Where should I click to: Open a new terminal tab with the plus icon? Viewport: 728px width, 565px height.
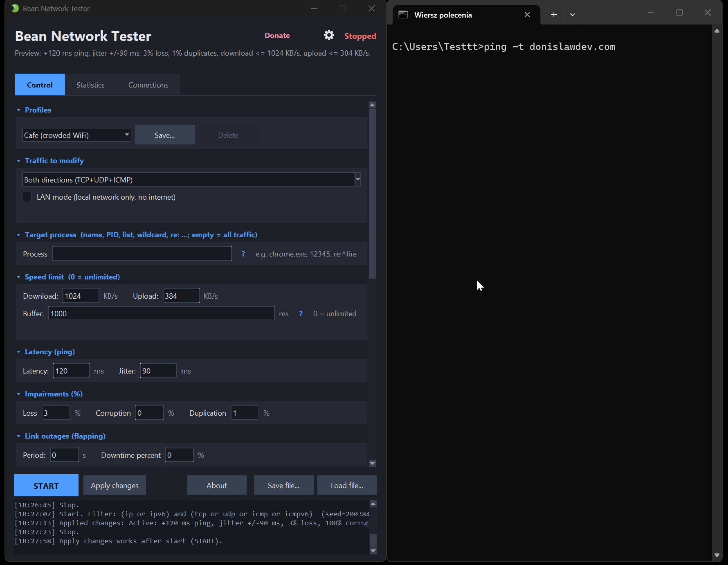point(554,15)
